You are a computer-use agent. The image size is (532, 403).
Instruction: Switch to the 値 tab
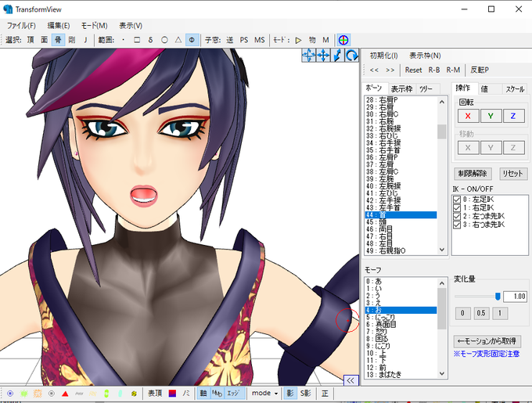484,89
